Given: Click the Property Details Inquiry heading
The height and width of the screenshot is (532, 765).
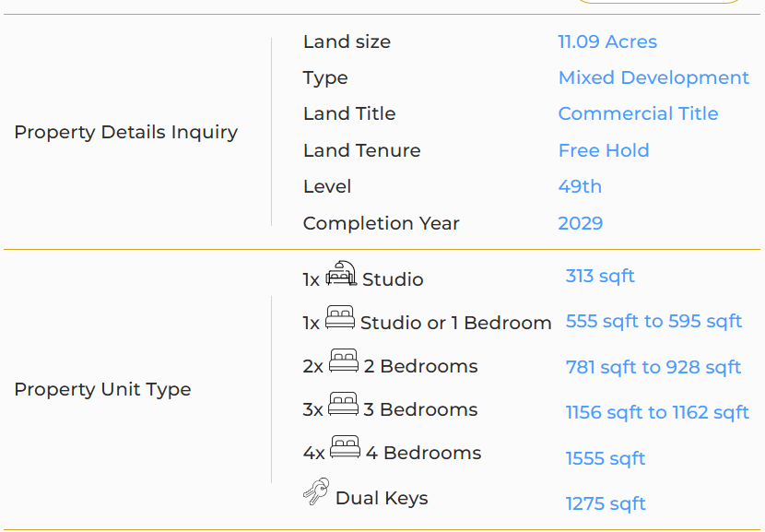Looking at the screenshot, I should coord(126,132).
